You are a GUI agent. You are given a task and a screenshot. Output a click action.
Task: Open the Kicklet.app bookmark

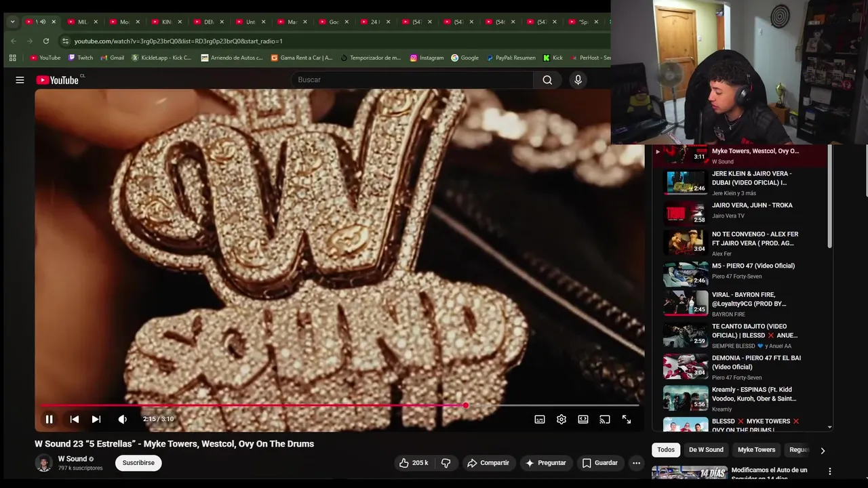(161, 58)
